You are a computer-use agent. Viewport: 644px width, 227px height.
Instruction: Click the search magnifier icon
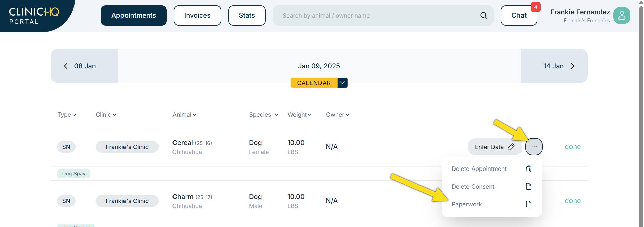click(483, 15)
